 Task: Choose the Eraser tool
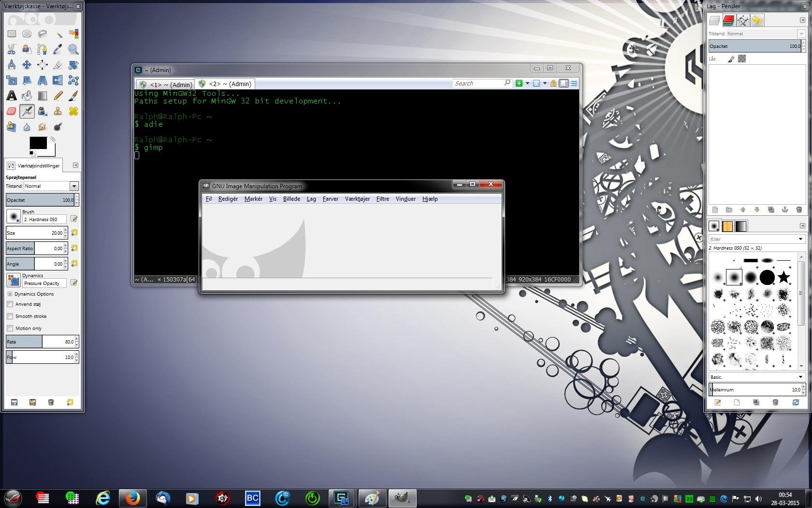tap(12, 111)
